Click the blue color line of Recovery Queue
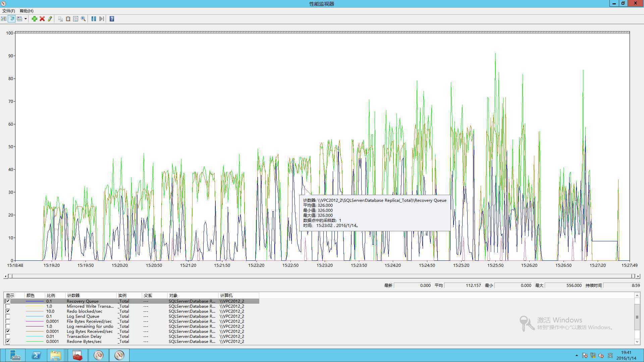644x362 pixels. tap(35, 301)
